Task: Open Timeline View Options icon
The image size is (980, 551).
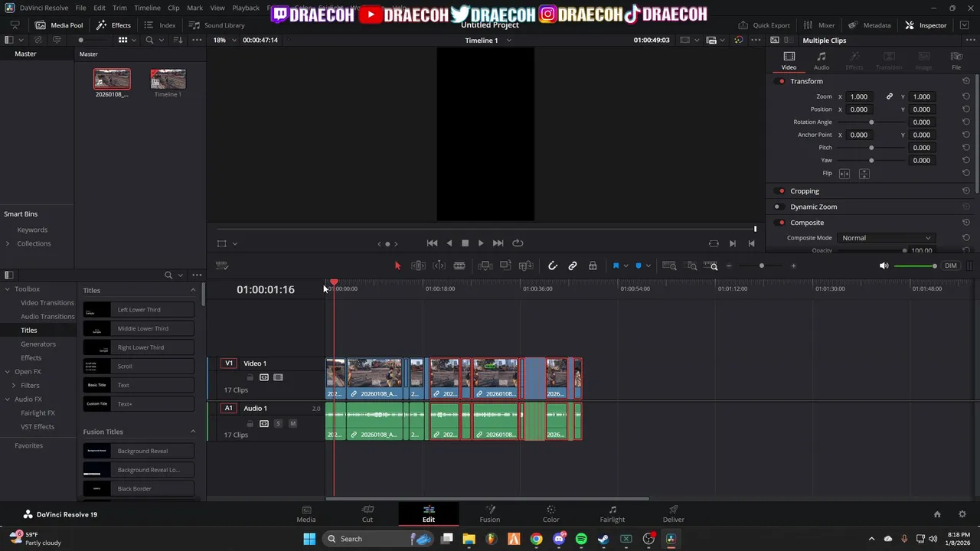Action: [222, 266]
